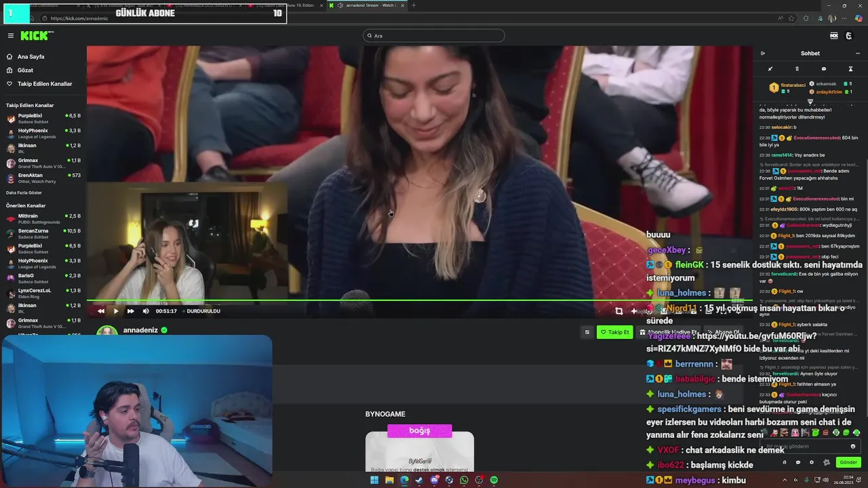The width and height of the screenshot is (868, 488).
Task: Expand list with Daha Fazla Göster
Action: point(24,193)
